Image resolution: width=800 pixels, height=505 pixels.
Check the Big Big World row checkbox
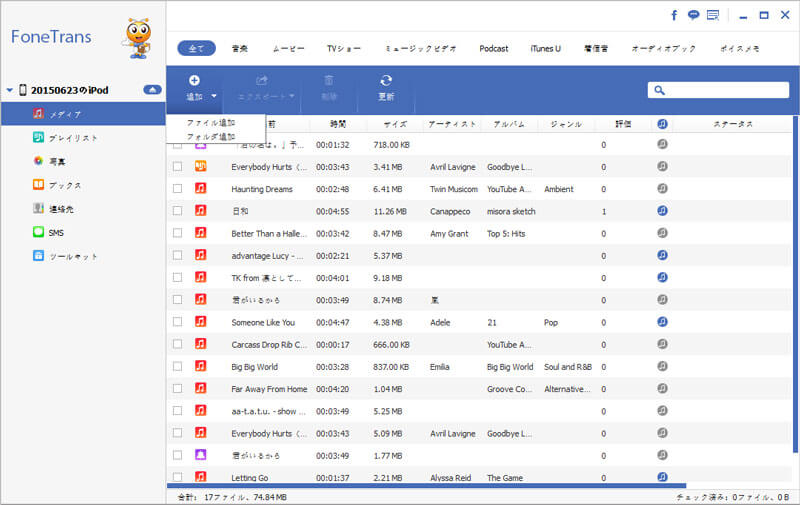coord(177,366)
